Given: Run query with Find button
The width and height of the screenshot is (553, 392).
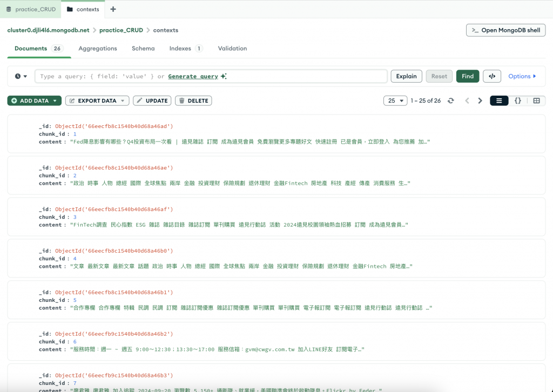Looking at the screenshot, I should click(468, 76).
